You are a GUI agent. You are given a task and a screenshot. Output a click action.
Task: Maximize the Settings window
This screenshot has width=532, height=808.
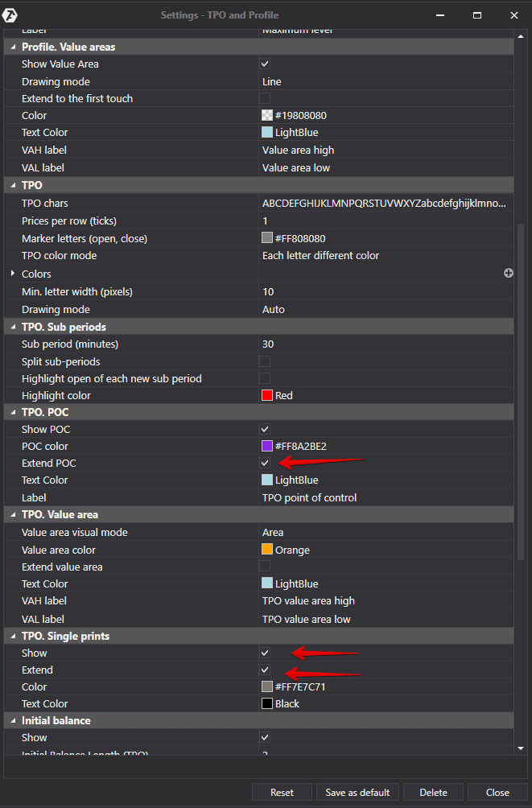pos(477,14)
